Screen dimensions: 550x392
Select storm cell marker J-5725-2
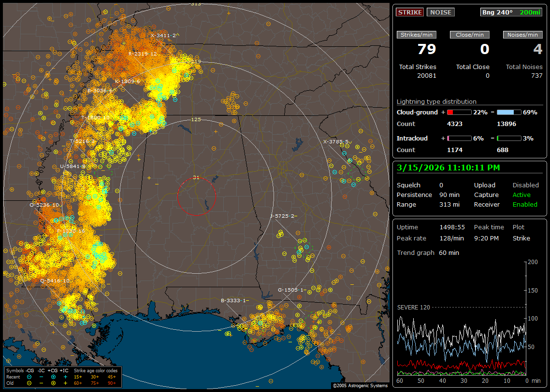pyautogui.click(x=283, y=216)
